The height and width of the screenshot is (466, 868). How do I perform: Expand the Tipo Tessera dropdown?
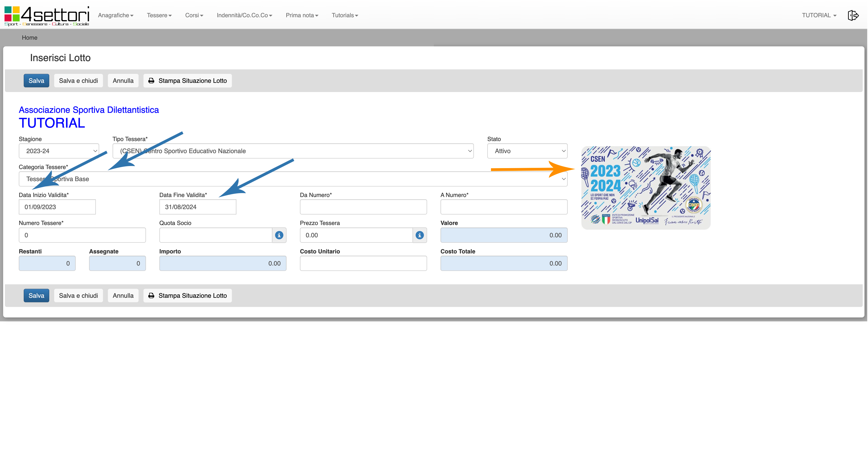tap(293, 151)
